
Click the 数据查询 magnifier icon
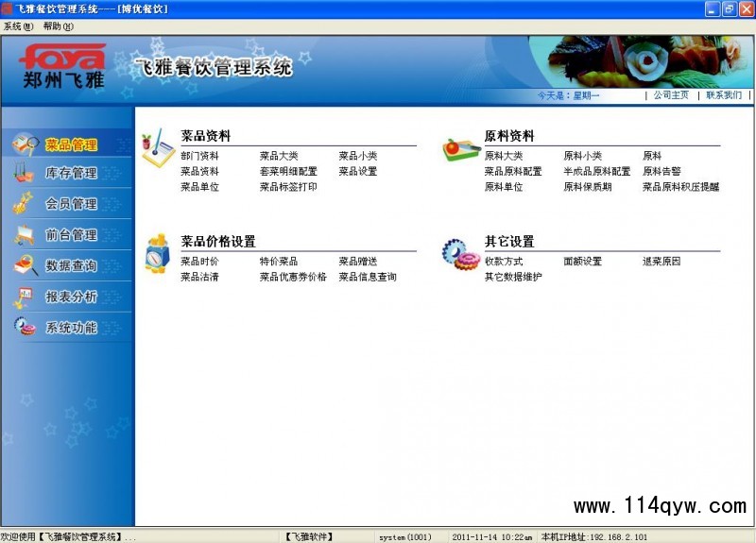click(x=25, y=265)
